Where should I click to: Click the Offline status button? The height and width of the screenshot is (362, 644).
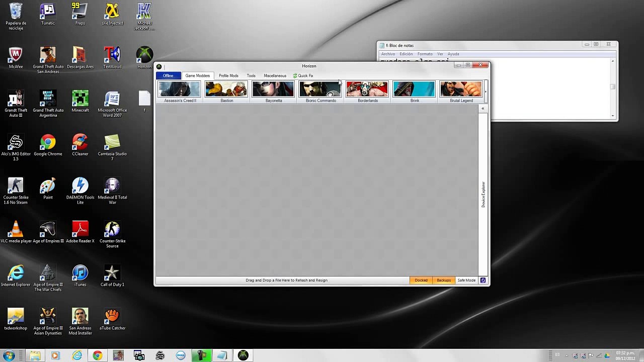click(x=168, y=76)
